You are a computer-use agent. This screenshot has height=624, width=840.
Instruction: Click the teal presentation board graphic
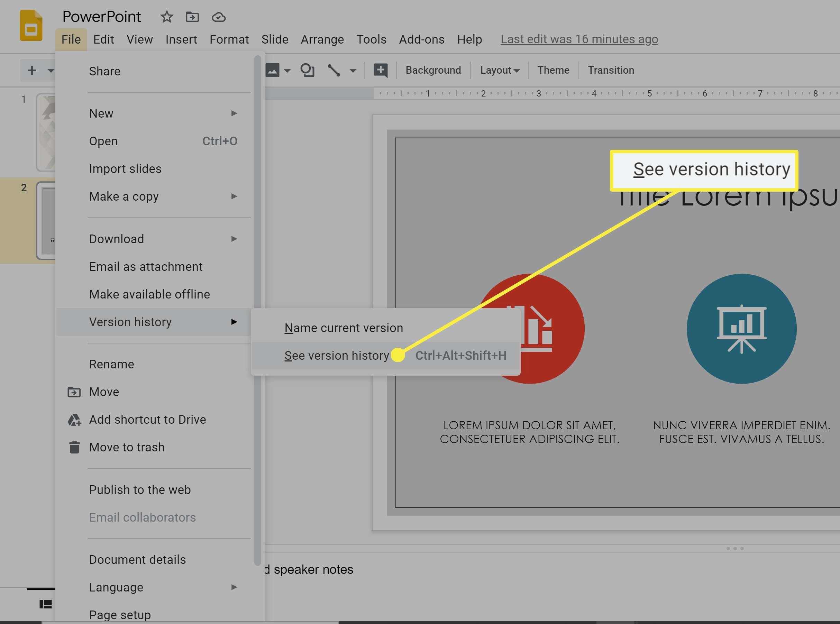click(x=741, y=329)
